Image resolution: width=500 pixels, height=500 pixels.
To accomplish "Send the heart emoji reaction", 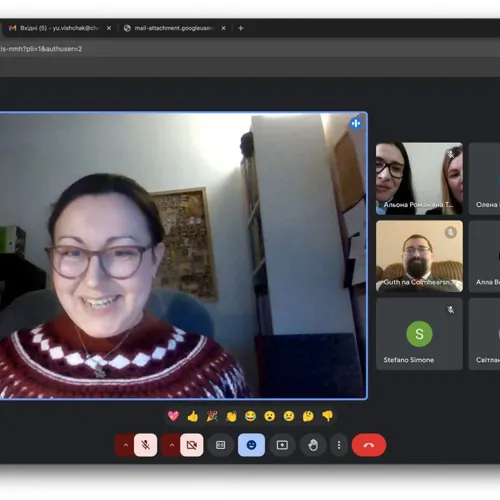I will [173, 416].
